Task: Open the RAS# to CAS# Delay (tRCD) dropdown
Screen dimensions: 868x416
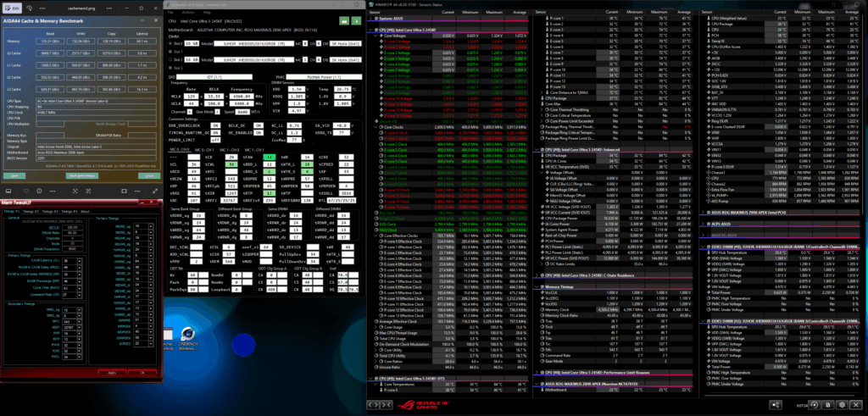Action: click(x=80, y=268)
